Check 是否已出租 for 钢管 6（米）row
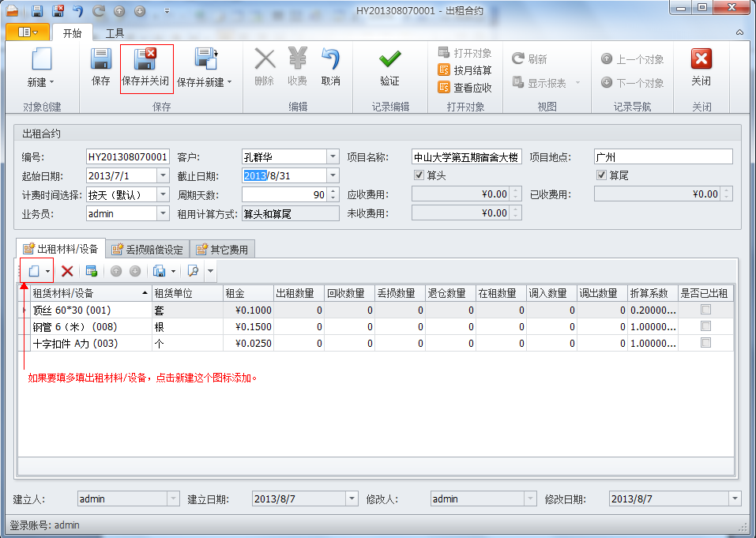 click(x=706, y=326)
